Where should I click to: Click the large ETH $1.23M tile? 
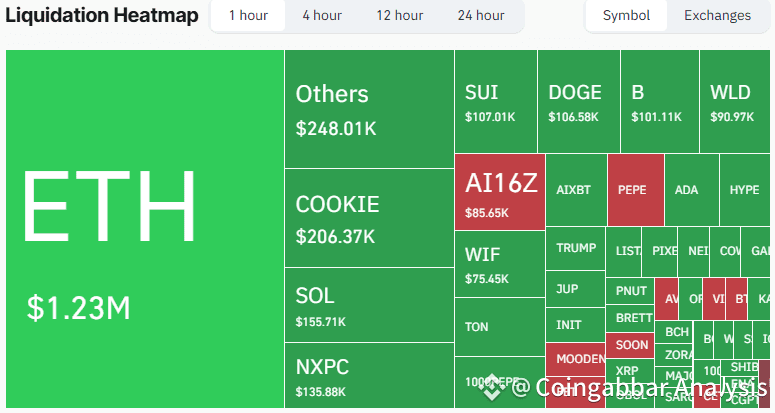click(x=145, y=228)
